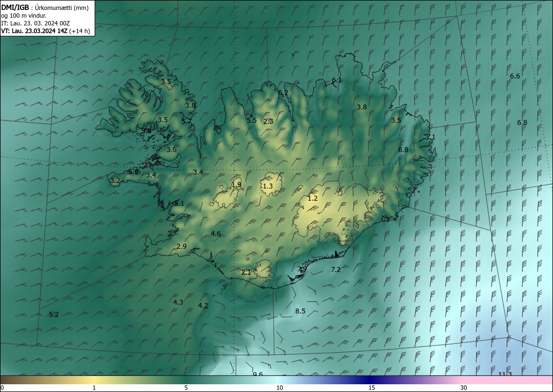The image size is (553, 392).
Task: Click the 6.2 value on the north coast
Action: coord(283,93)
